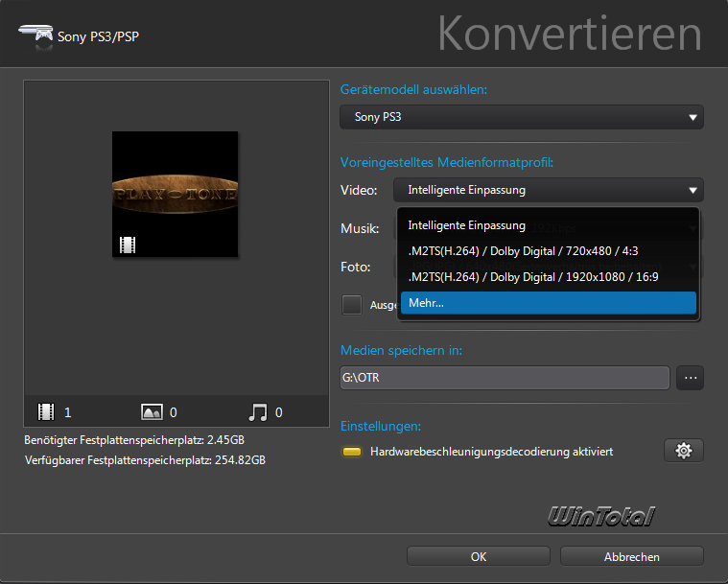Collapse the Video Intelligente Einpassung dropdown
The width and height of the screenshot is (728, 584).
(x=549, y=190)
